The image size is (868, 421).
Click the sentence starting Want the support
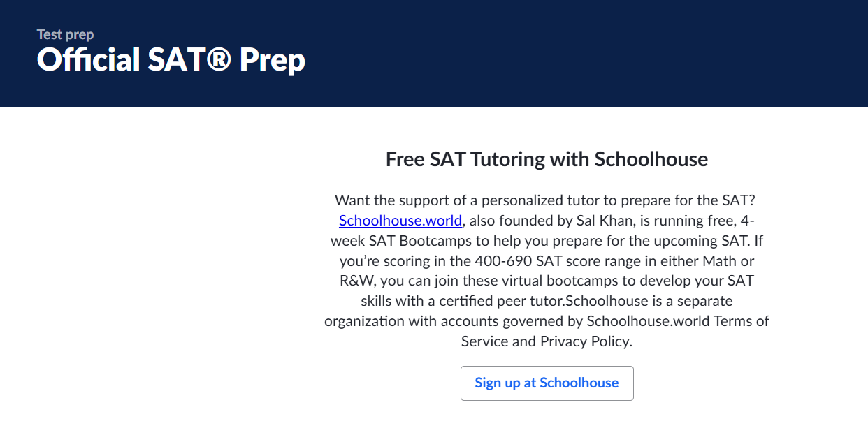click(x=547, y=200)
